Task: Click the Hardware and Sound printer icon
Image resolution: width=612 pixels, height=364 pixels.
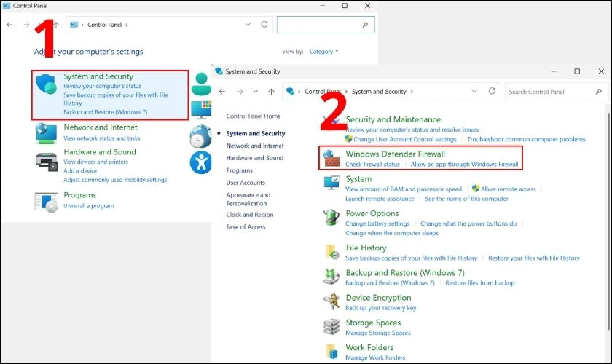Action: (x=47, y=161)
